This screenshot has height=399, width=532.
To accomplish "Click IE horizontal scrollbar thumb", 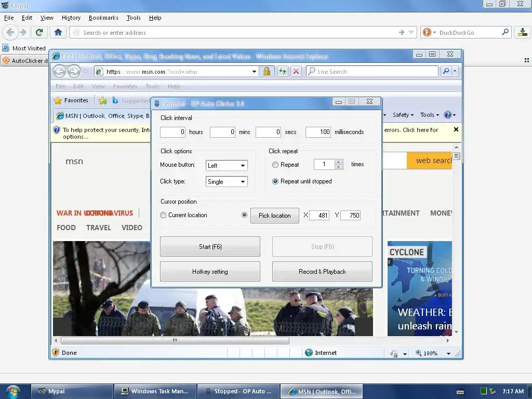I will 175,340.
